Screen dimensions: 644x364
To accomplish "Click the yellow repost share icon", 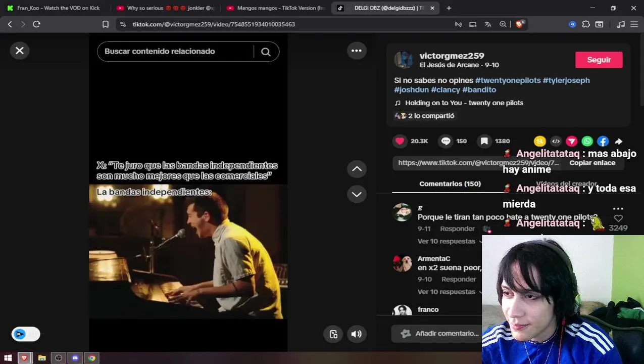I will (x=539, y=142).
